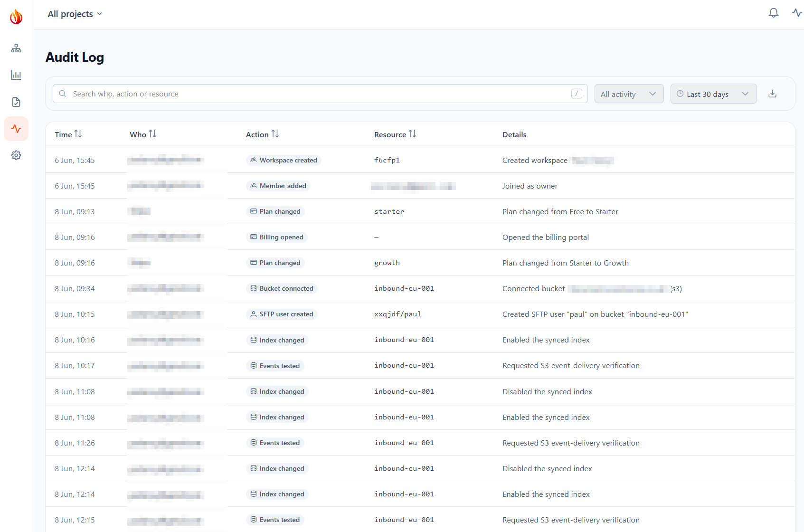Open the bar chart analytics sidebar icon
The image size is (804, 532).
(16, 75)
